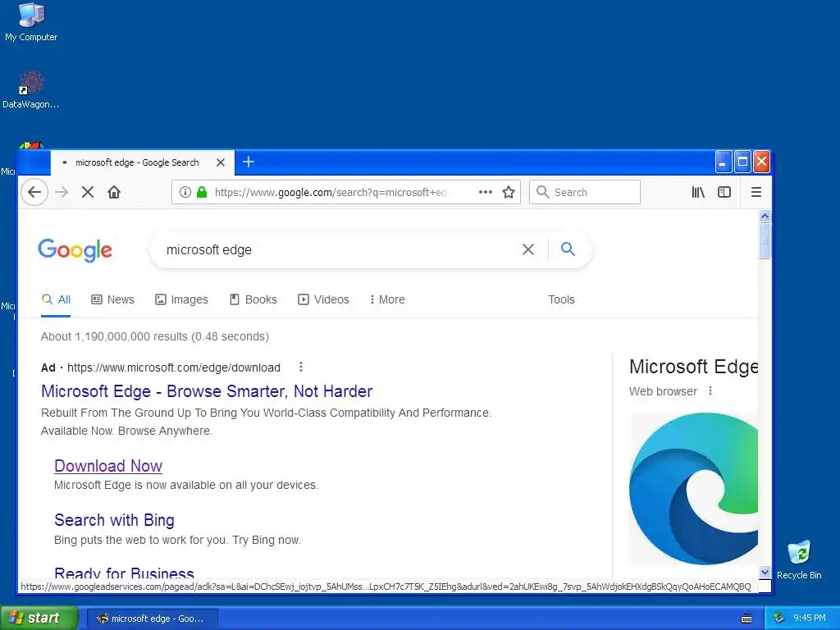Click the Download Now link
840x630 pixels.
pos(108,466)
